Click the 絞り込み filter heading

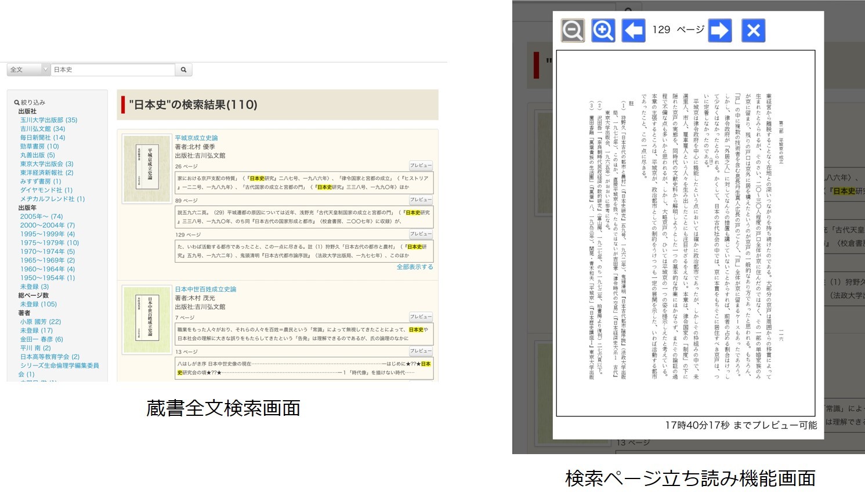click(x=30, y=102)
